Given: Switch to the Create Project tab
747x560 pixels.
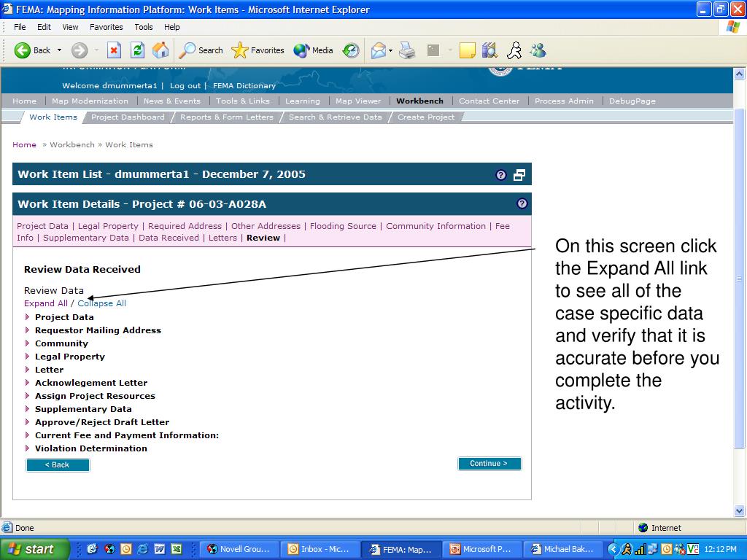Looking at the screenshot, I should pyautogui.click(x=426, y=117).
